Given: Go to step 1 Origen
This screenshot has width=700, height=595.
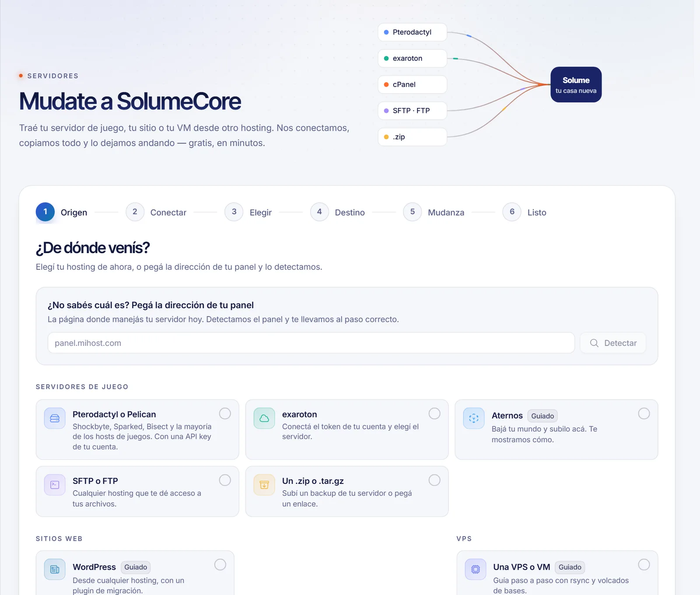Looking at the screenshot, I should point(62,212).
